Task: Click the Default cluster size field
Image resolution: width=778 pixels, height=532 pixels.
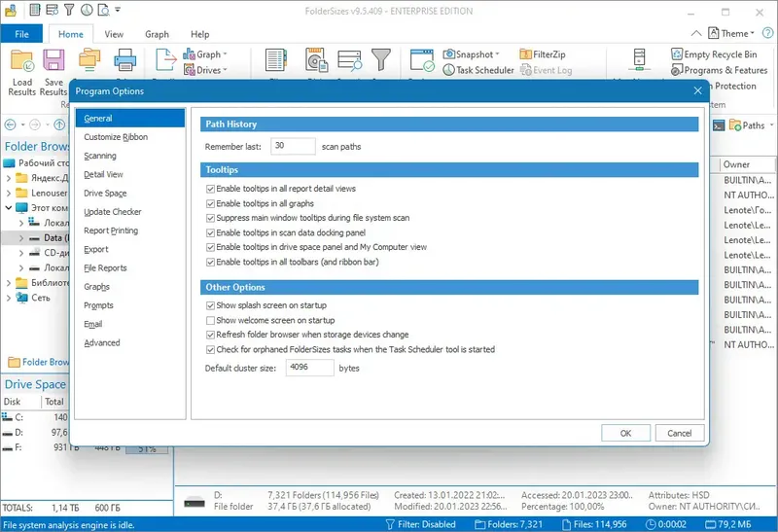Action: coord(309,368)
